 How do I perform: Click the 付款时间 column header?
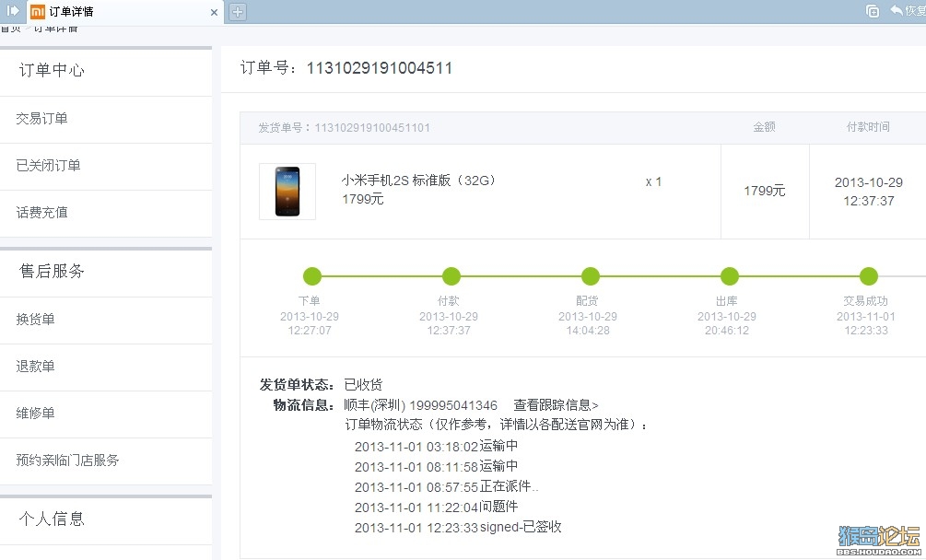[868, 127]
